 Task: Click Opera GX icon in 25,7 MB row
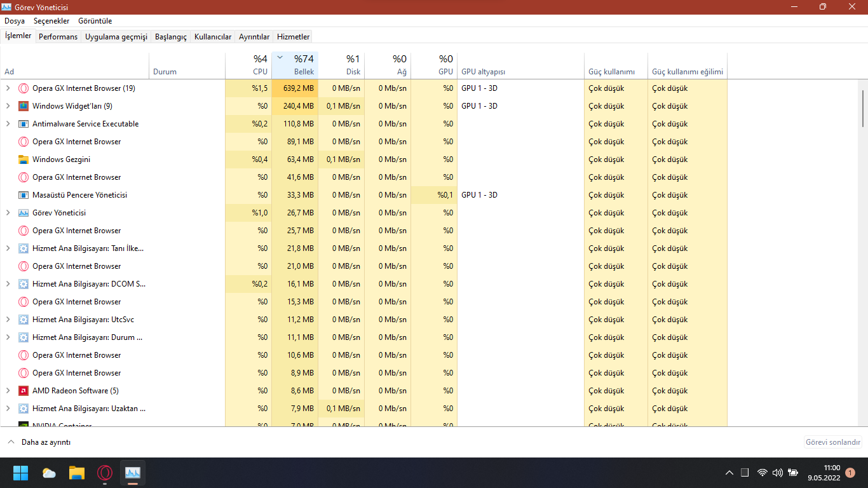[24, 231]
